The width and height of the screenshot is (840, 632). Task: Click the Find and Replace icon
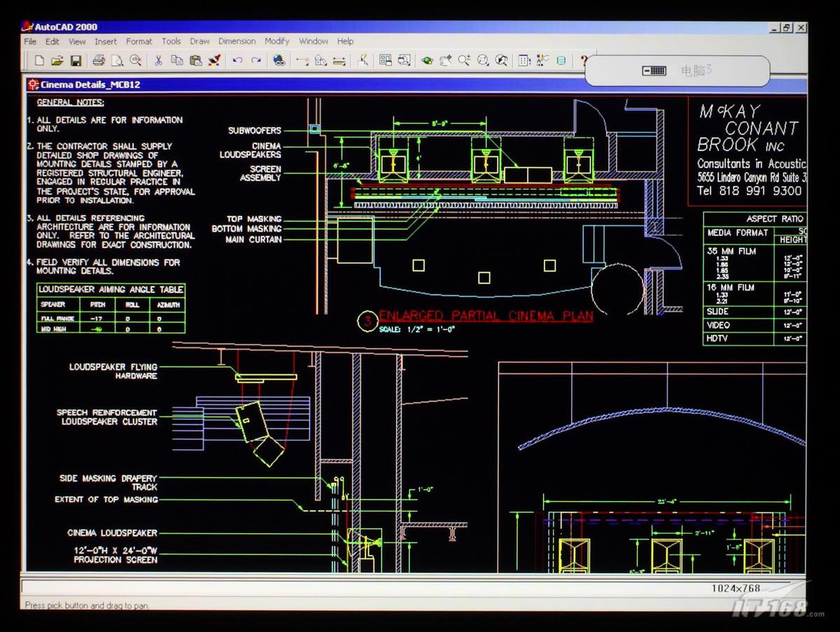tap(136, 61)
